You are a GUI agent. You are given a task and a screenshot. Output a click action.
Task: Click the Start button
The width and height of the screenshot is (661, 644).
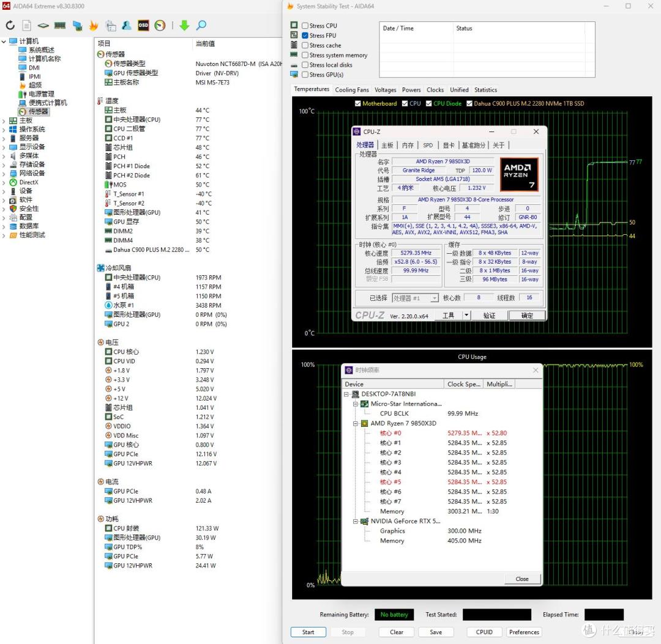tap(308, 632)
